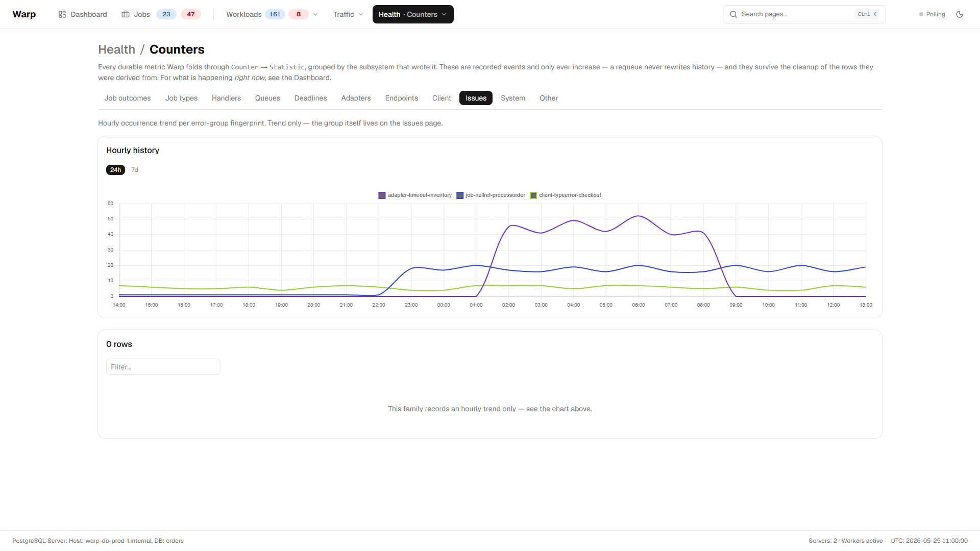Image resolution: width=980 pixels, height=551 pixels.
Task: Click the red 47 jobs badge
Action: tap(191, 14)
